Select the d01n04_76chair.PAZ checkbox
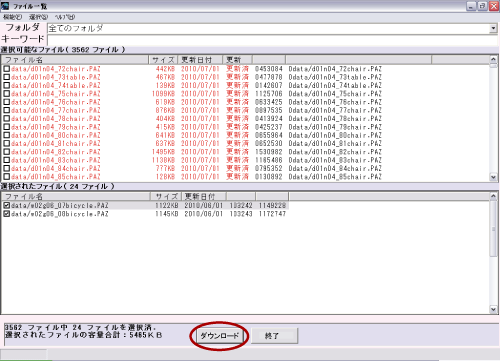Screen dimensions: 500x361 click(x=6, y=102)
